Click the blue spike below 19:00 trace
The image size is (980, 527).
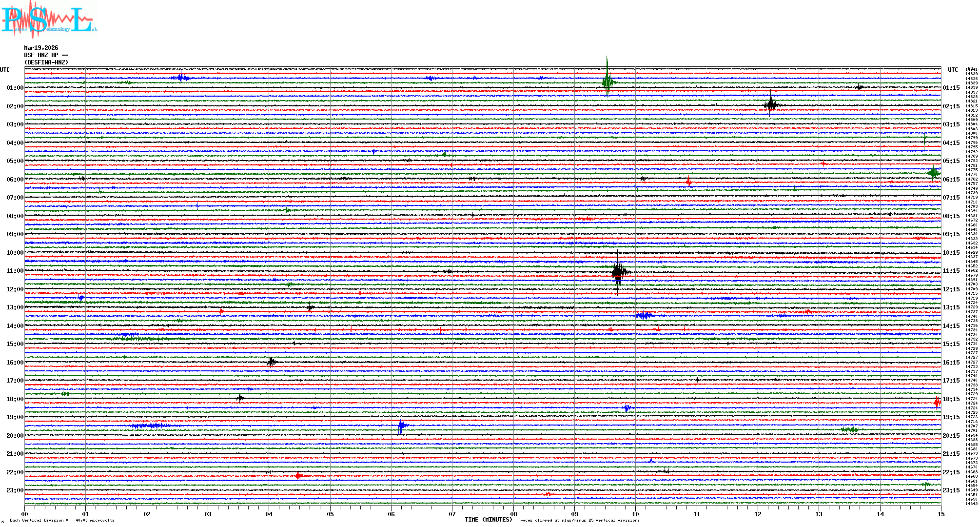pyautogui.click(x=401, y=426)
